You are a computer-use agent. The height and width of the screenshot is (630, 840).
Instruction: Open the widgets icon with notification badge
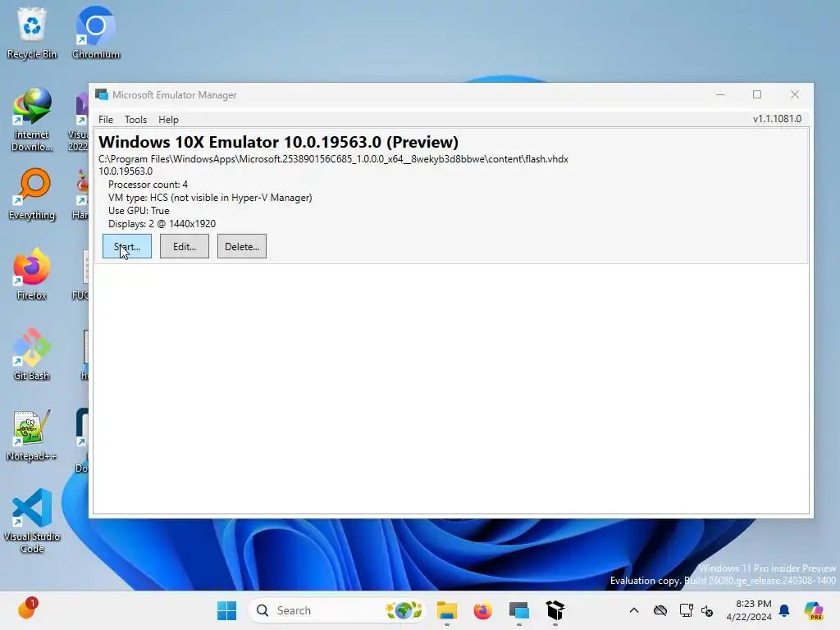pyautogui.click(x=28, y=609)
